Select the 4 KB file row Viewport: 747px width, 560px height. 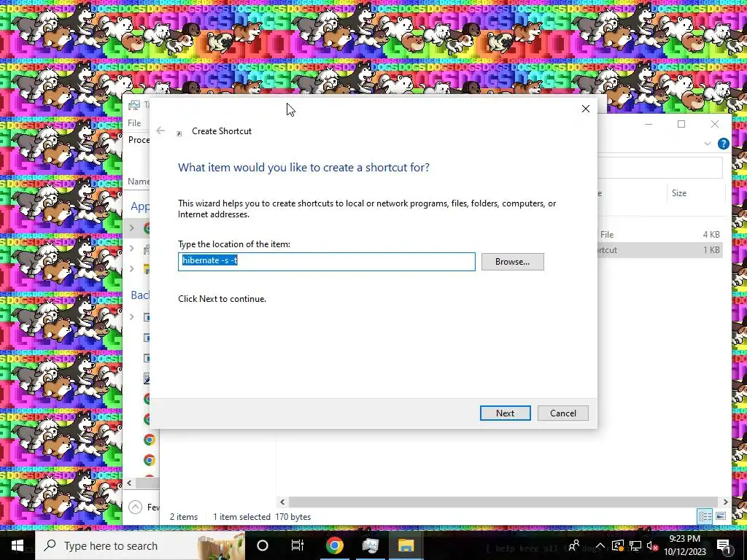(660, 234)
